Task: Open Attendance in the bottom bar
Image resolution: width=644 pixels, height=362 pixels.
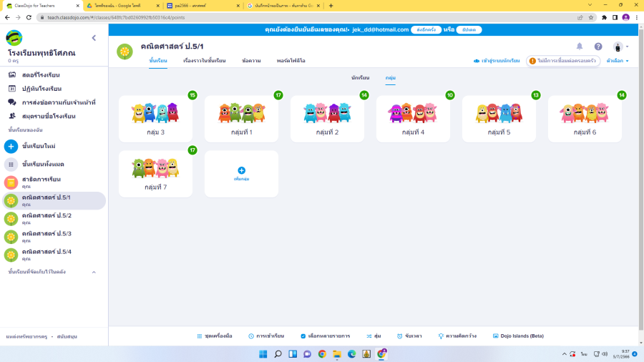Action: (266, 336)
